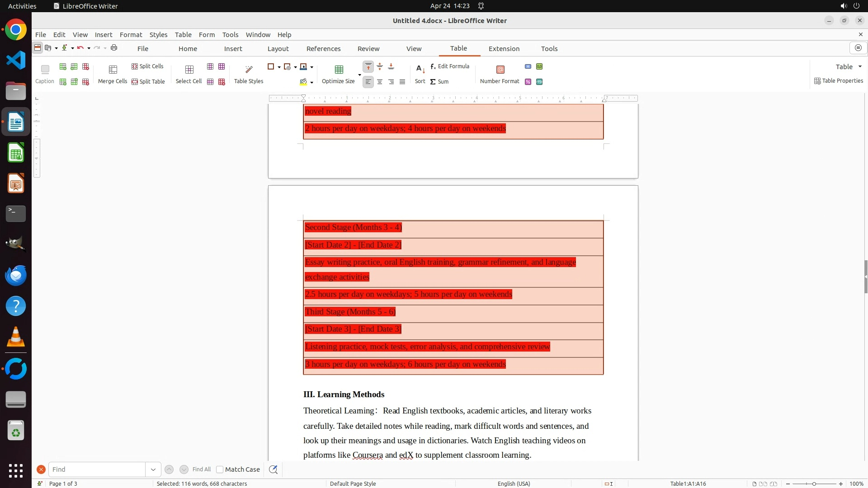The width and height of the screenshot is (868, 488).
Task: Open the Table Properties dialog
Action: pyautogui.click(x=839, y=81)
